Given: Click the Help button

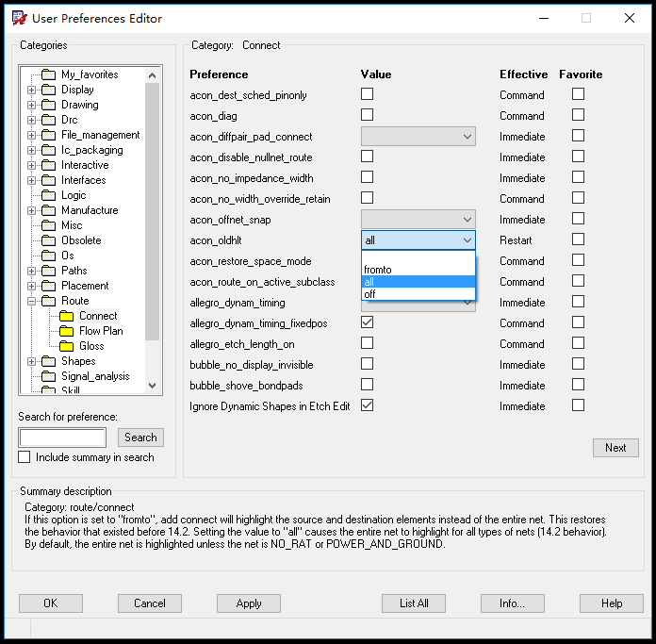Looking at the screenshot, I should [x=612, y=603].
